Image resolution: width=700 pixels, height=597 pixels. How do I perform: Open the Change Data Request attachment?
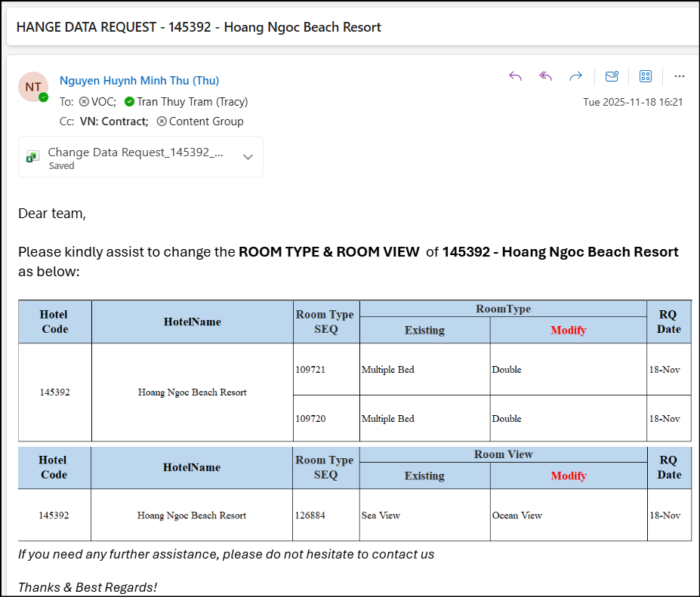(x=136, y=152)
